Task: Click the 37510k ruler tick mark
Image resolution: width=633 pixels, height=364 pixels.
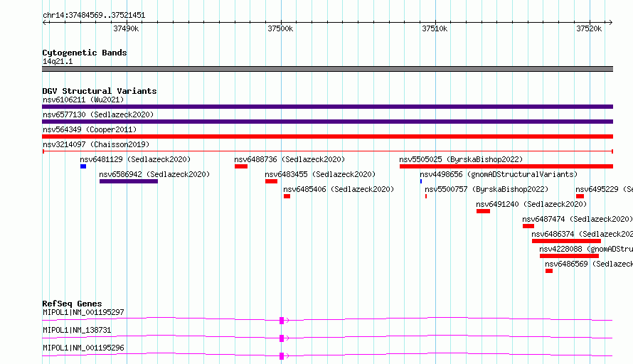Action: (x=435, y=23)
